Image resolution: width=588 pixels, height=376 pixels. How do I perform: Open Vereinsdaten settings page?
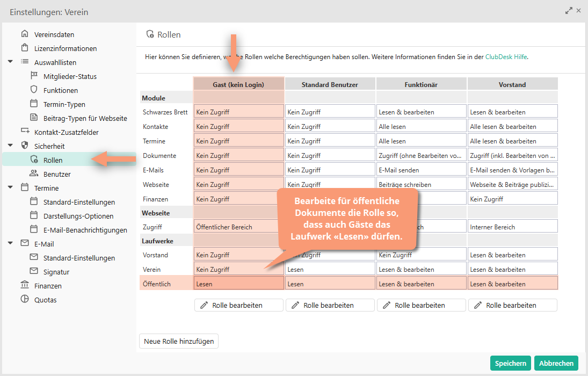click(x=54, y=34)
